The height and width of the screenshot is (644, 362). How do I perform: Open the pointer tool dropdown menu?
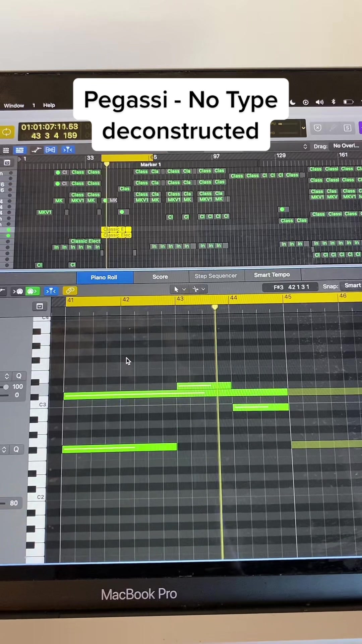click(179, 289)
